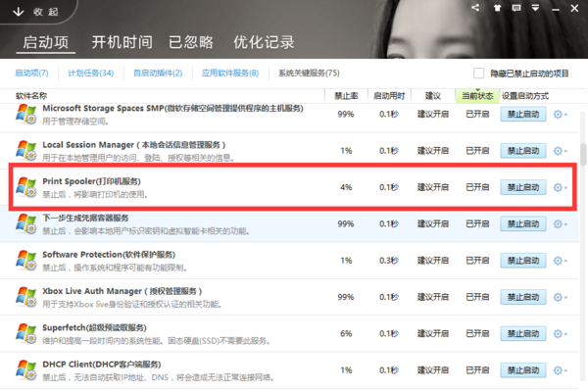
Task: Click the share icon in title bar
Action: click(x=475, y=8)
